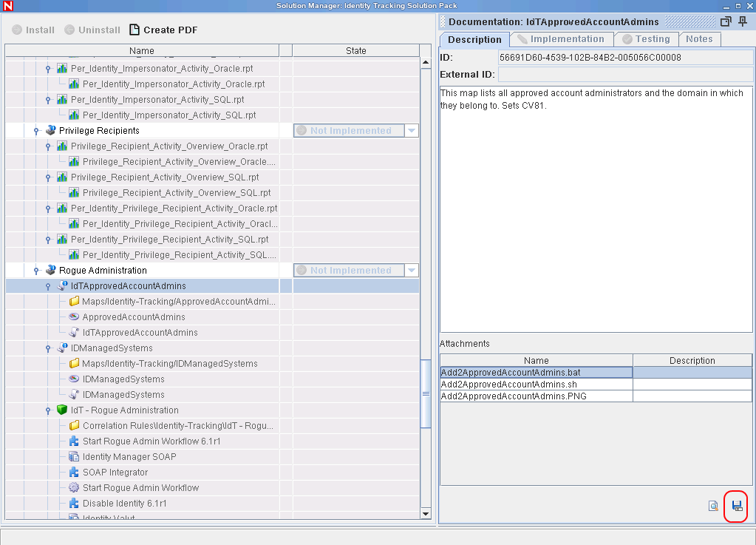The width and height of the screenshot is (756, 545).
Task: Collapse the Rogue Administration tree node
Action: 36,271
